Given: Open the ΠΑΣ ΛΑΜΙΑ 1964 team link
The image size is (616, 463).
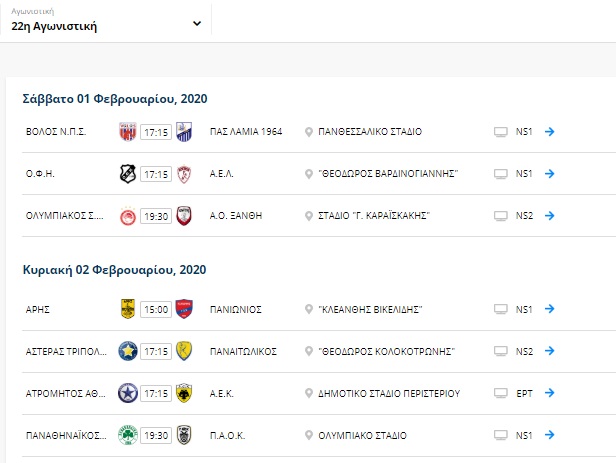Looking at the screenshot, I should pyautogui.click(x=247, y=132).
